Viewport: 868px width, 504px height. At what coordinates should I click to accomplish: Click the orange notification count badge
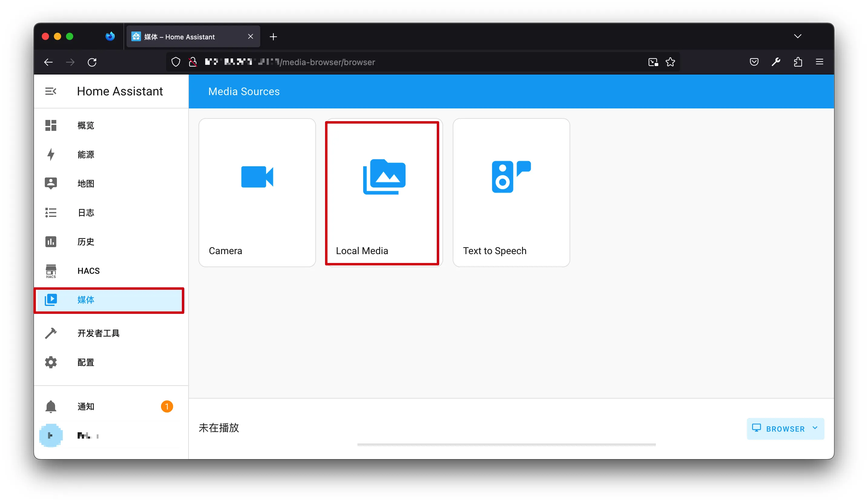[x=167, y=407]
